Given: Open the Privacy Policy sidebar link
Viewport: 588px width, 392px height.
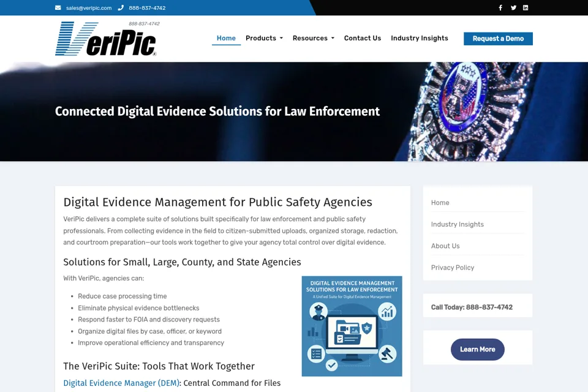Looking at the screenshot, I should click(453, 268).
